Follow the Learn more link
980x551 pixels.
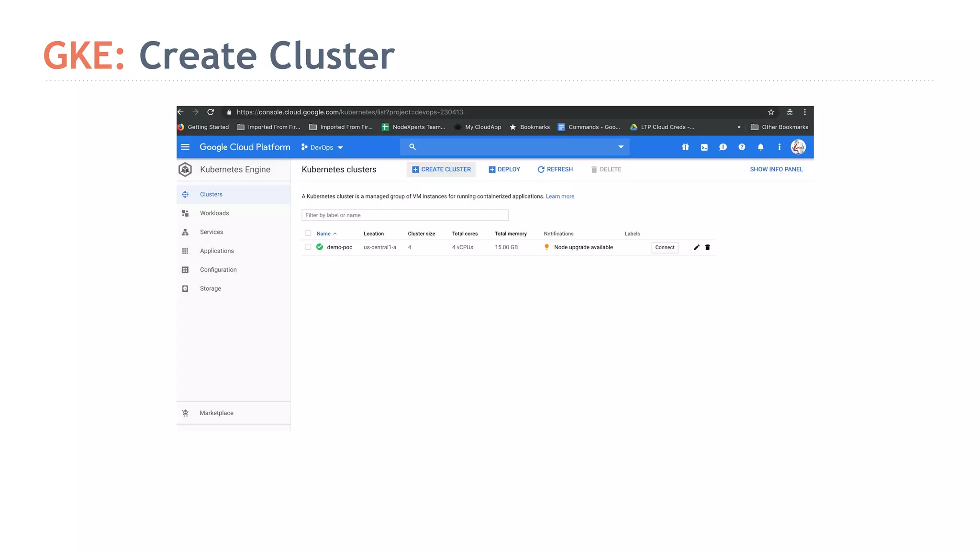pos(560,197)
